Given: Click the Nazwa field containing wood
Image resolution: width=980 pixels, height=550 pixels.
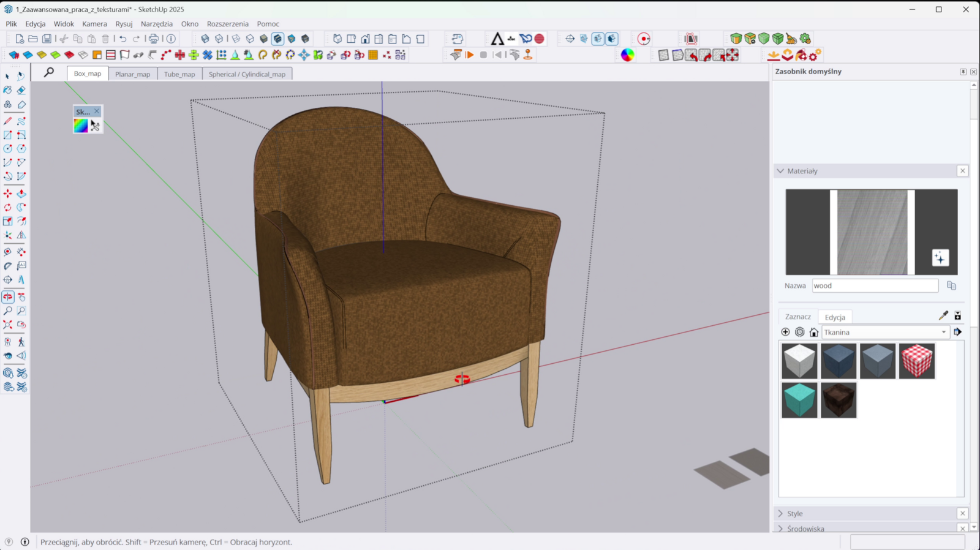Looking at the screenshot, I should pyautogui.click(x=874, y=285).
